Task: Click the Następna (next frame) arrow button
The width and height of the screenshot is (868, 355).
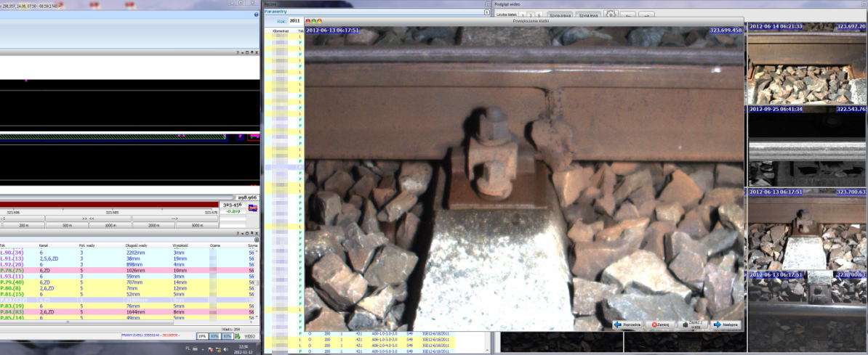Action: tap(726, 325)
